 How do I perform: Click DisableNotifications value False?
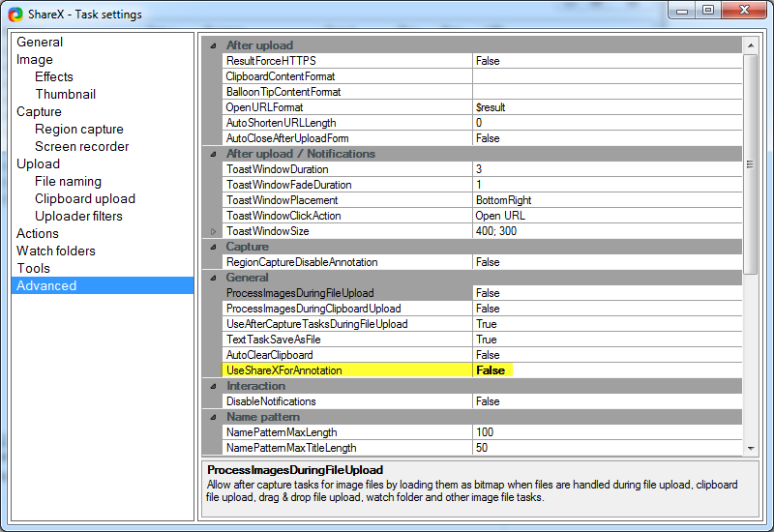click(x=608, y=401)
